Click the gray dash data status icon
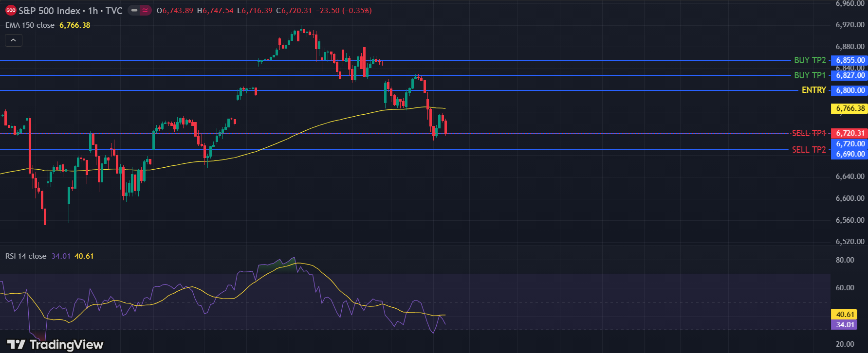 [134, 10]
